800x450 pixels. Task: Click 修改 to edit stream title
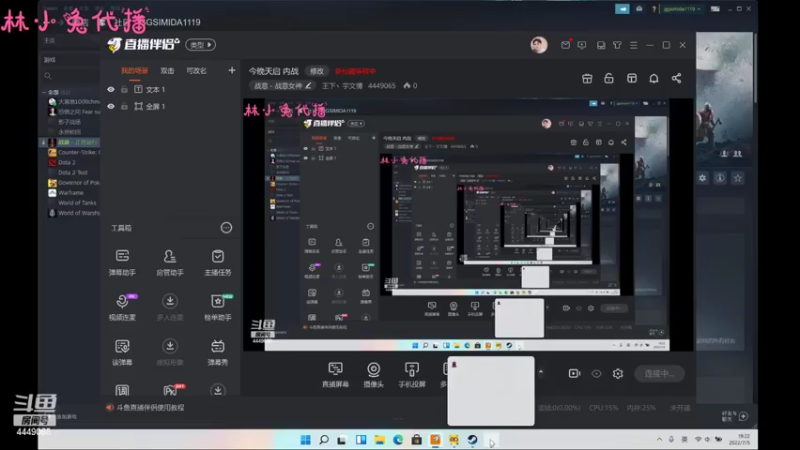tap(317, 71)
